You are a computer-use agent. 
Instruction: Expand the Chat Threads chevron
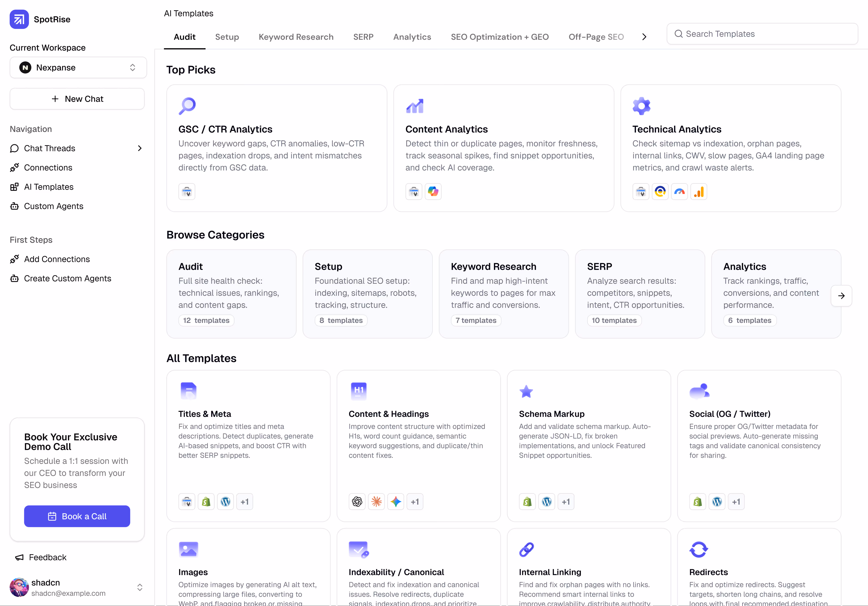pos(140,148)
